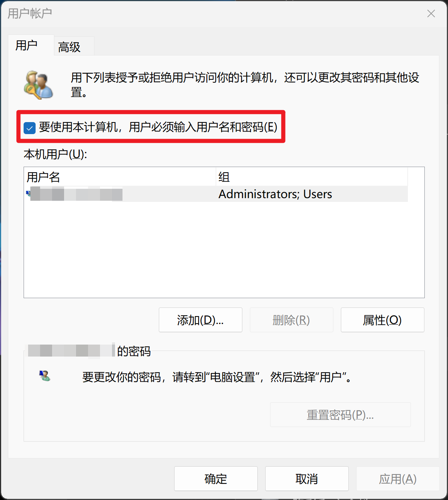Viewport: 448px width, 500px height.
Task: Click the blurred username in the list
Action: pyautogui.click(x=76, y=194)
